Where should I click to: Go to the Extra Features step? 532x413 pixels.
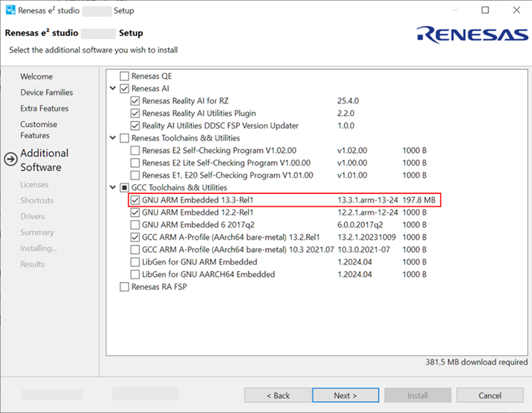[x=45, y=109]
